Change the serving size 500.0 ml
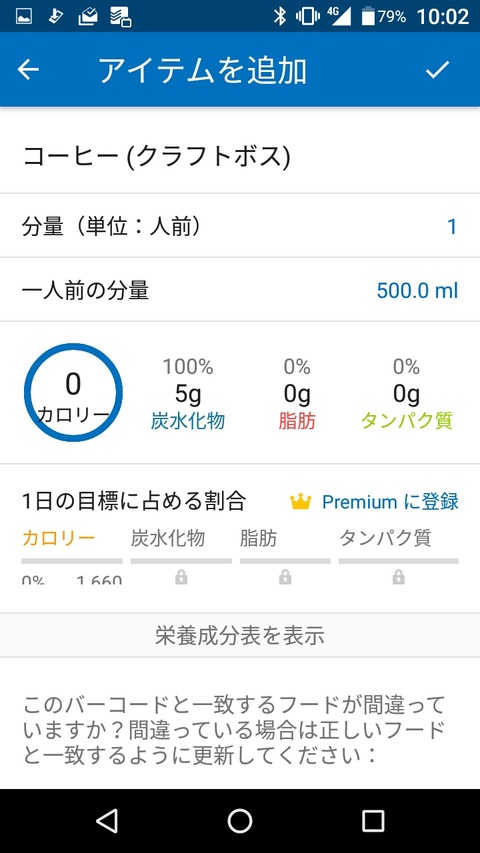The image size is (480, 853). [417, 290]
